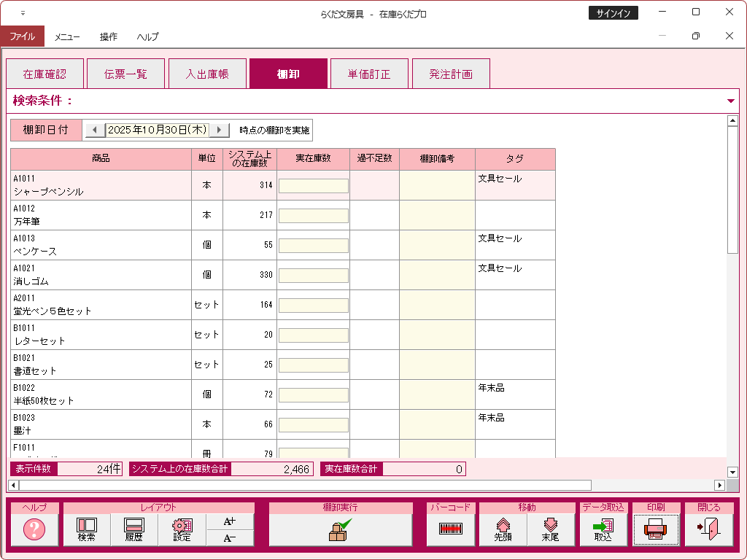This screenshot has height=560, width=747.
Task: Increase font size with A+ button
Action: click(x=230, y=521)
